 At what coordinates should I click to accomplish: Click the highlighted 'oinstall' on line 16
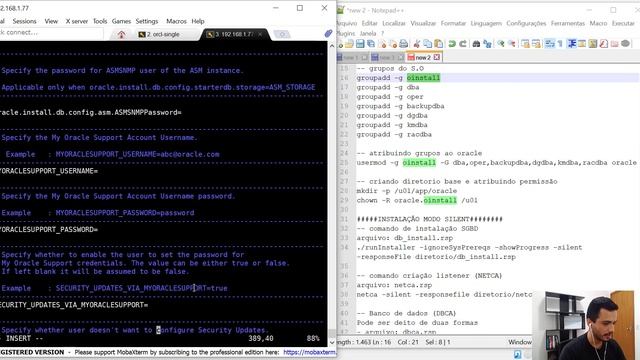point(423,78)
